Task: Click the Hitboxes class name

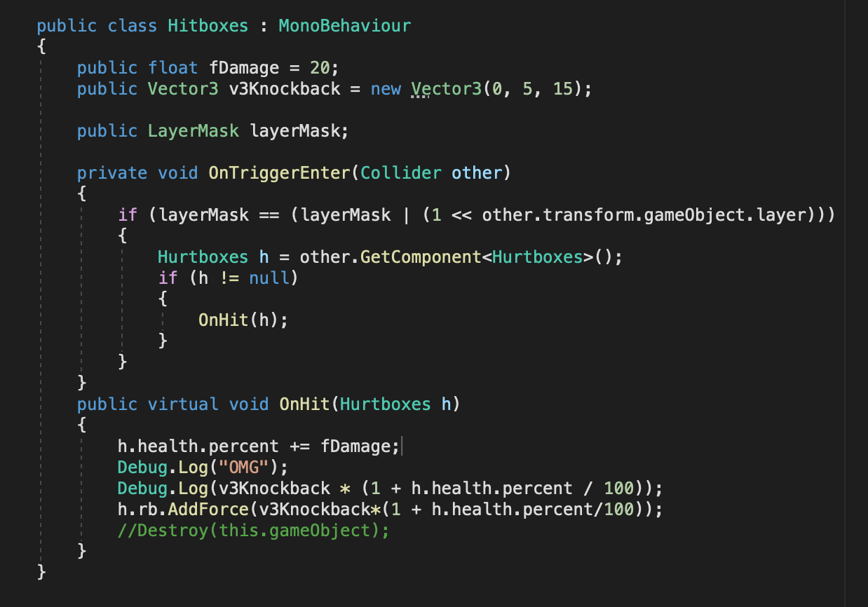Action: coord(208,26)
